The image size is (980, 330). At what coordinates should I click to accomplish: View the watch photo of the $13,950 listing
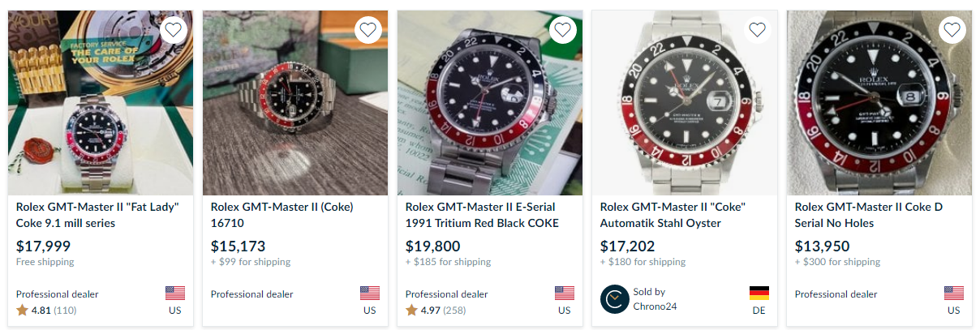[879, 103]
